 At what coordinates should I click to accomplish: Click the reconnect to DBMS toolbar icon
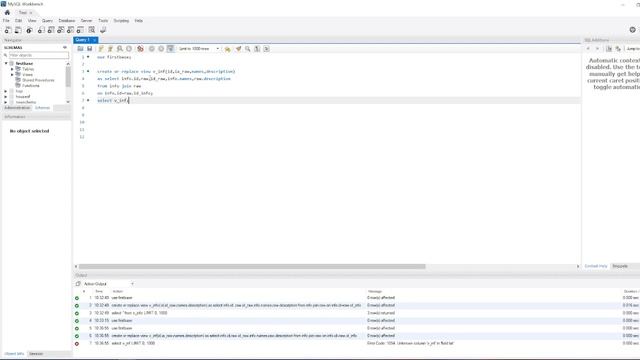(x=103, y=30)
